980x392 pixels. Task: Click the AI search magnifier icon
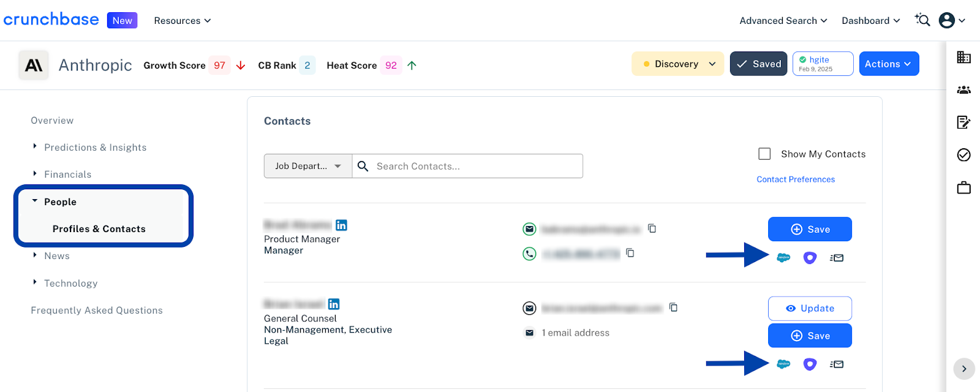(x=922, y=20)
